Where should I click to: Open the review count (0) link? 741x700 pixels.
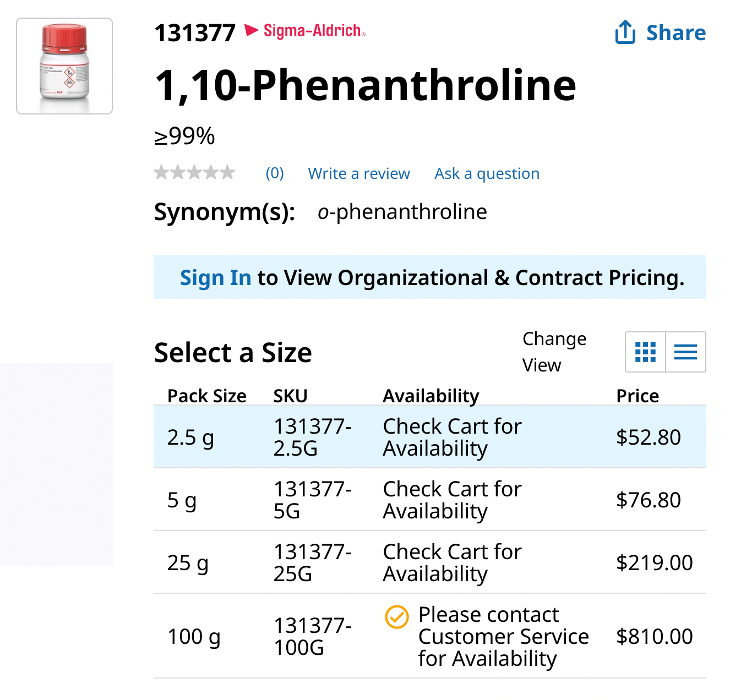click(x=275, y=174)
